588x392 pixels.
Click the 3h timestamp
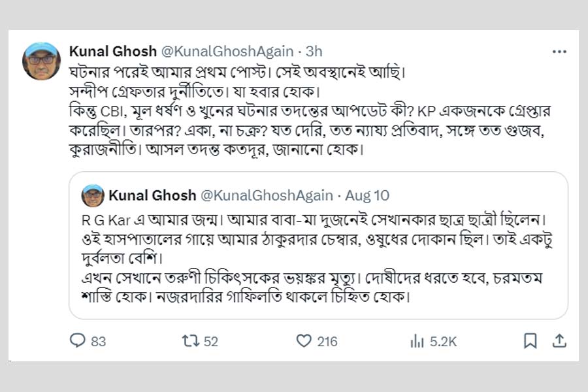313,51
